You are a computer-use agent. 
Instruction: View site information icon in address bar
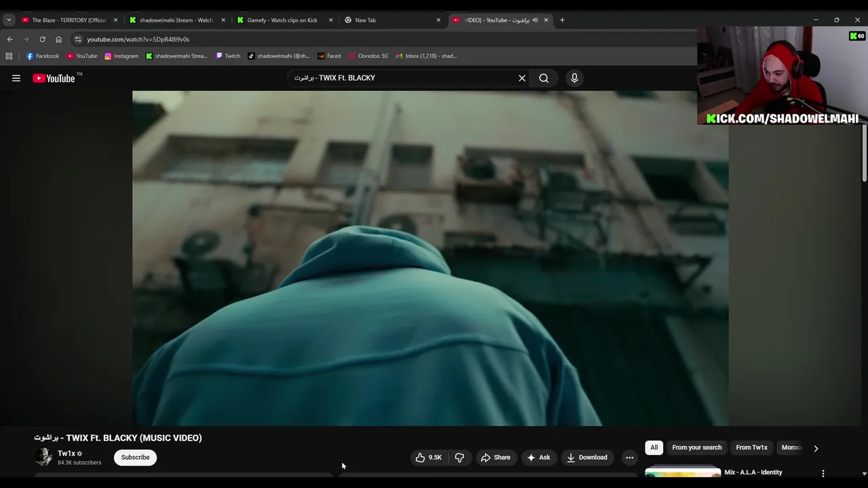78,39
